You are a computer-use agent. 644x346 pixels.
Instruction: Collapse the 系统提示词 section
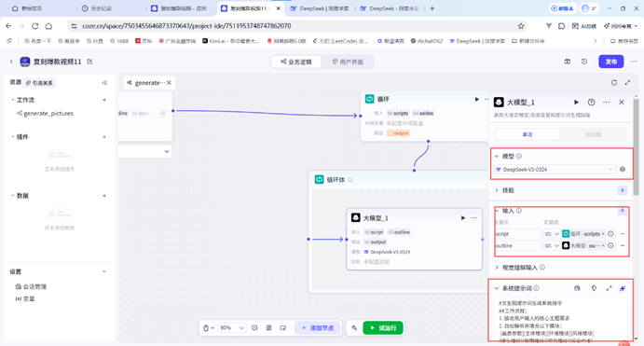(x=497, y=288)
